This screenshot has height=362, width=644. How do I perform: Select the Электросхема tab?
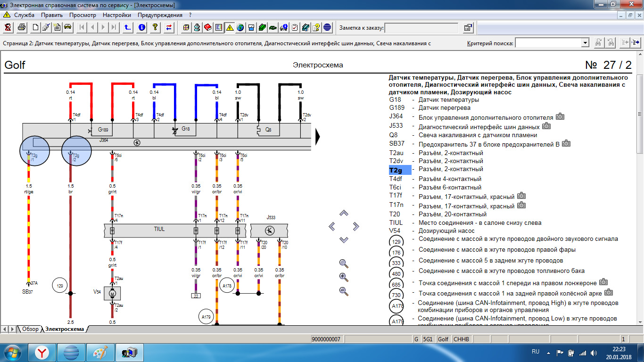pyautogui.click(x=65, y=329)
